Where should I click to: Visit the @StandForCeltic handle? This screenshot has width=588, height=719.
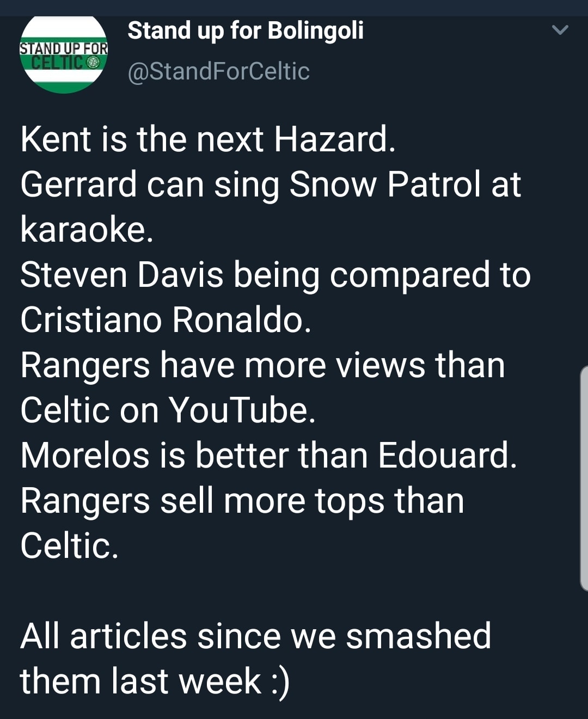[x=218, y=71]
